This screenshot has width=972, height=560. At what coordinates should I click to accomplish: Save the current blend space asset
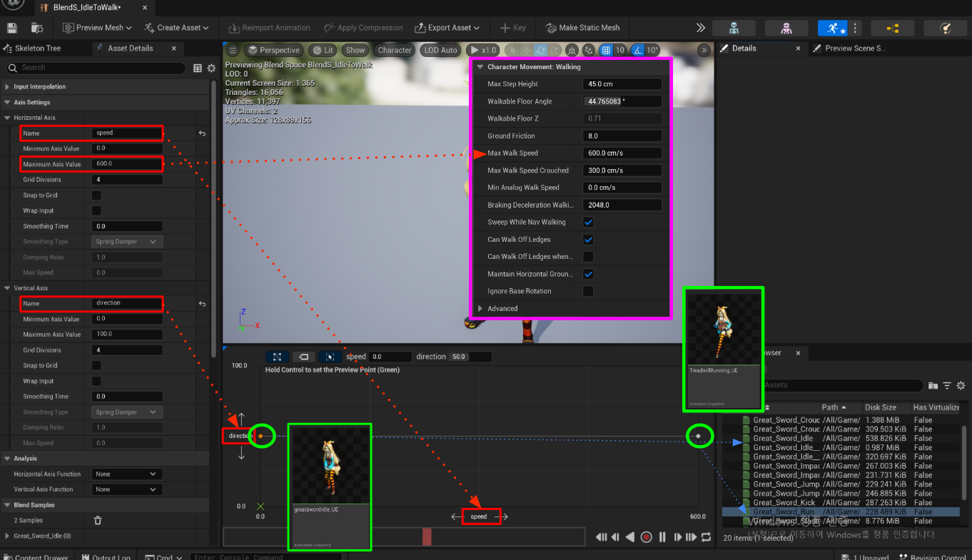(x=11, y=28)
